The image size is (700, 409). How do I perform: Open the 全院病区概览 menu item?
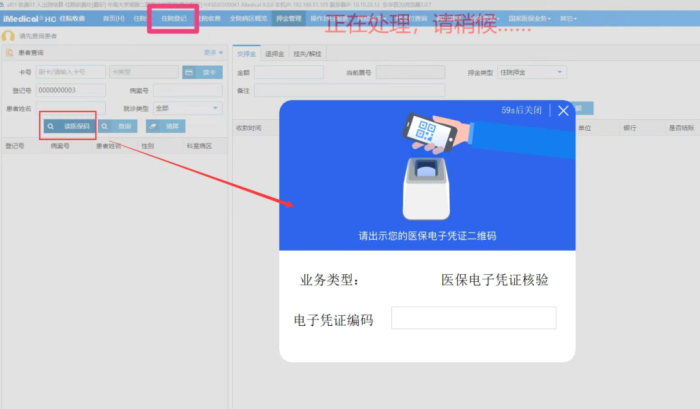249,19
